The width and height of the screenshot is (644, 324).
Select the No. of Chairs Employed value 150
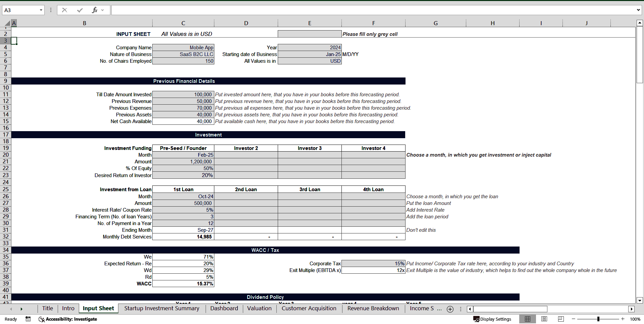(x=183, y=61)
